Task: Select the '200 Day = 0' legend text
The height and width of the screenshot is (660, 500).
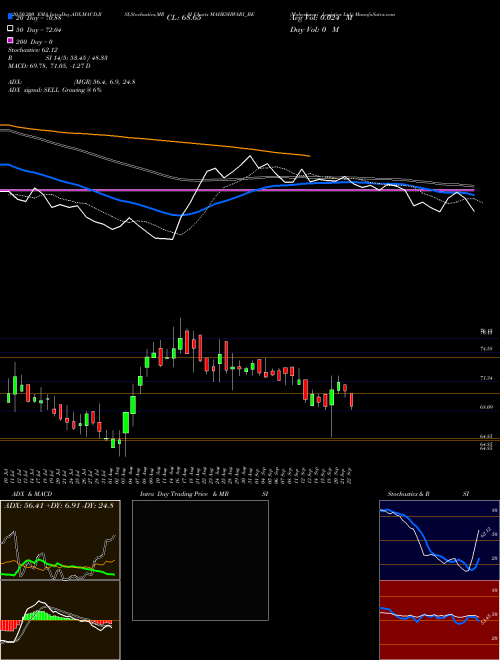Action: point(35,42)
